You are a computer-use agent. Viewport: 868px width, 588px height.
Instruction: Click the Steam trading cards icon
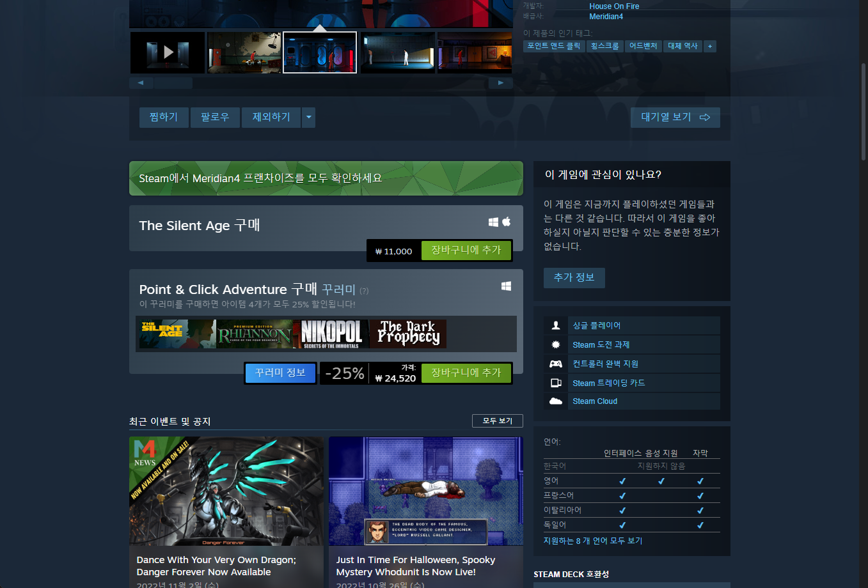coord(556,383)
